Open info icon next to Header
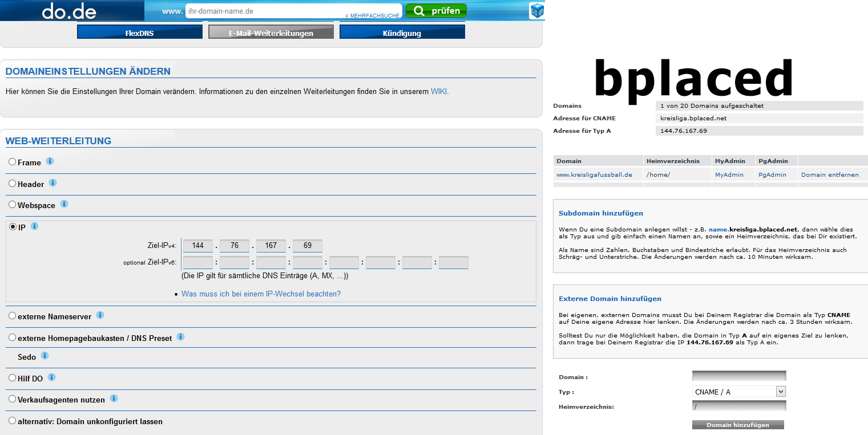868x435 pixels. pos(53,183)
